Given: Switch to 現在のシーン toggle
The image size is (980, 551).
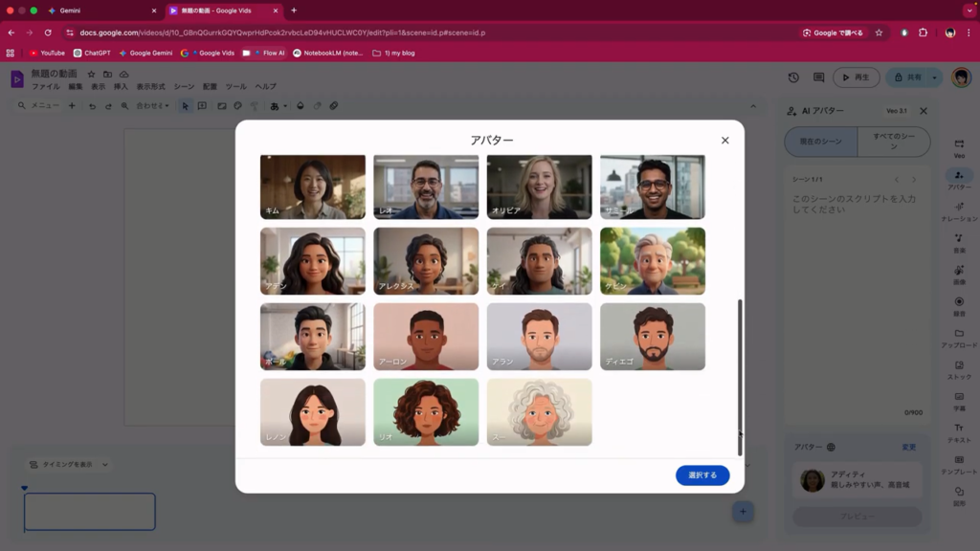Looking at the screenshot, I should point(820,142).
